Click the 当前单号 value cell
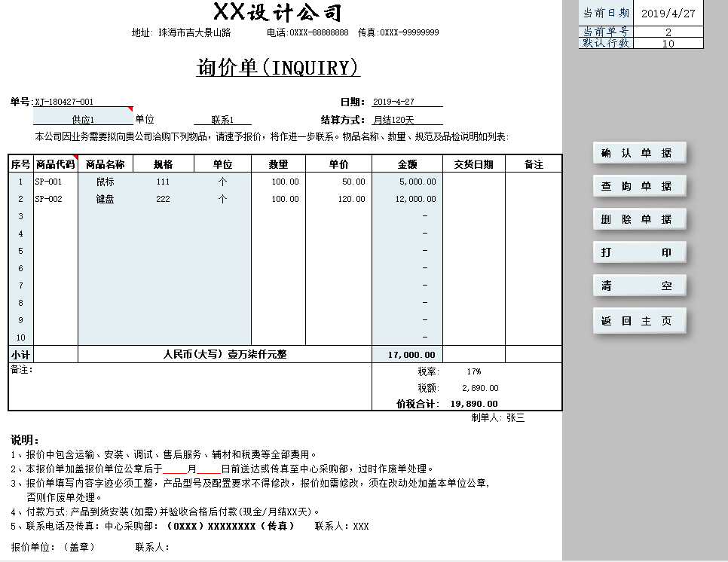The height and width of the screenshot is (562, 728). click(668, 32)
